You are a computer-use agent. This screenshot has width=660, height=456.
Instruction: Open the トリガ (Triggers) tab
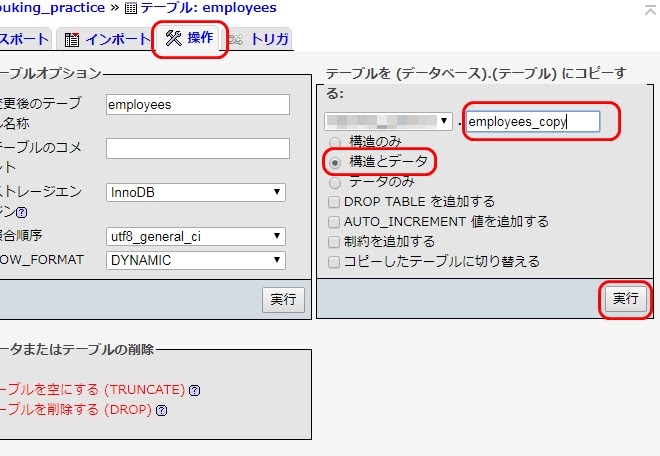(x=259, y=40)
